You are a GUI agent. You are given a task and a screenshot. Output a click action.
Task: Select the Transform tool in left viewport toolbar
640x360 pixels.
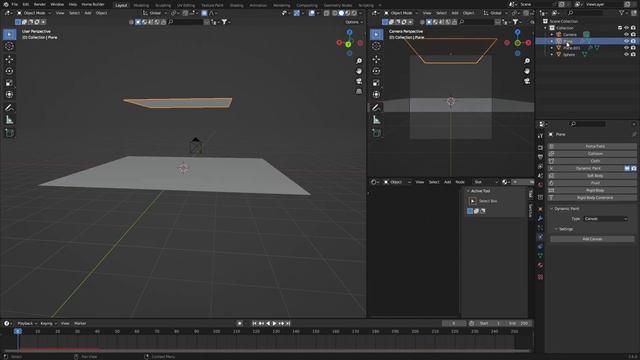[9, 95]
